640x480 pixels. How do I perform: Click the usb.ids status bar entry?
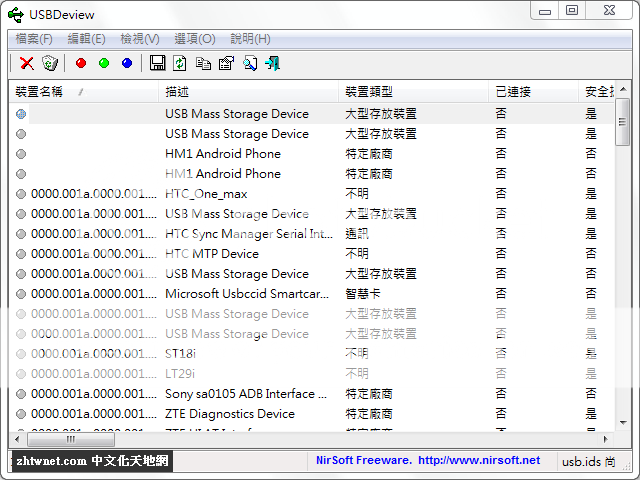click(x=589, y=462)
